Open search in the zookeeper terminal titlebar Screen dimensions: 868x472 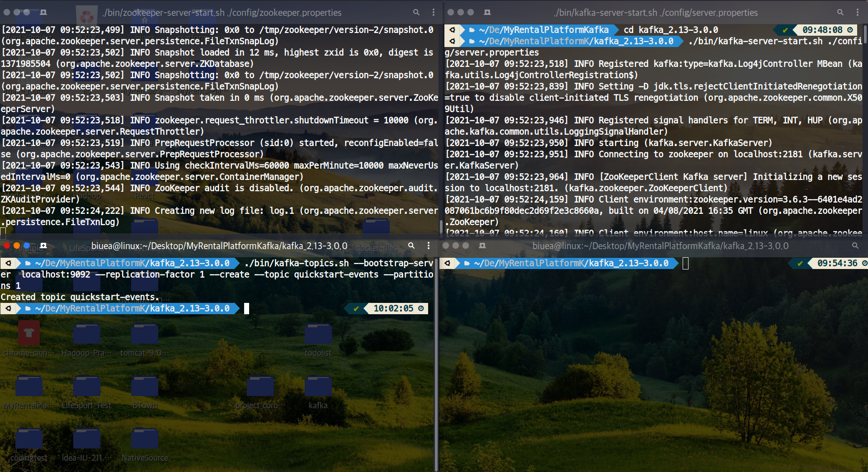pos(416,13)
